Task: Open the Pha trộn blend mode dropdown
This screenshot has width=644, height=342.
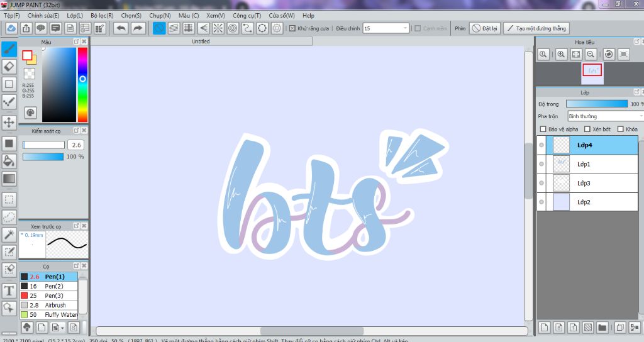Action: pos(606,116)
